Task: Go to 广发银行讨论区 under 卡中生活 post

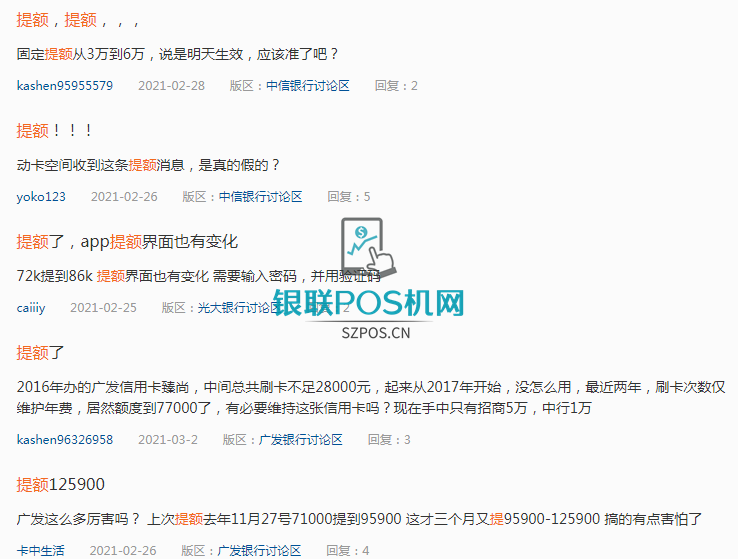Action: 259,551
